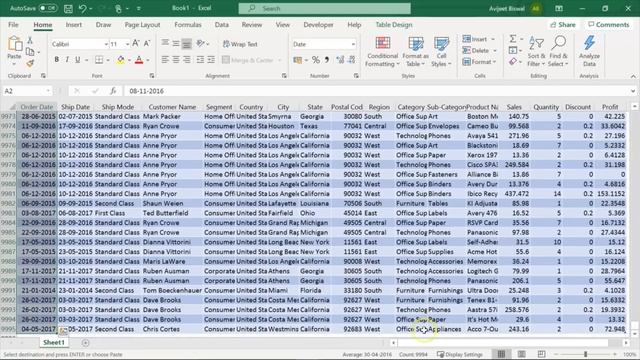Switch to the Formulas tab
The image size is (640, 360).
click(188, 24)
